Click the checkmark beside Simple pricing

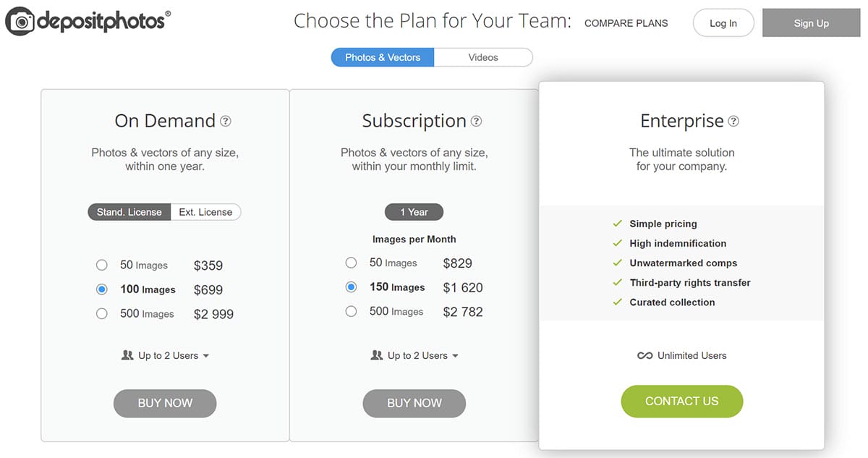click(617, 224)
